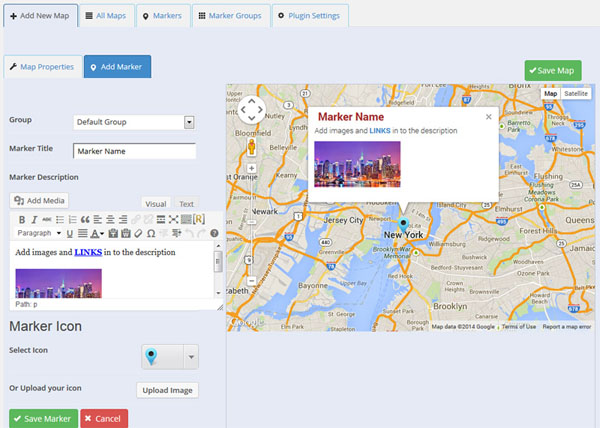Zoom in the map with plus button

pyautogui.click(x=251, y=168)
